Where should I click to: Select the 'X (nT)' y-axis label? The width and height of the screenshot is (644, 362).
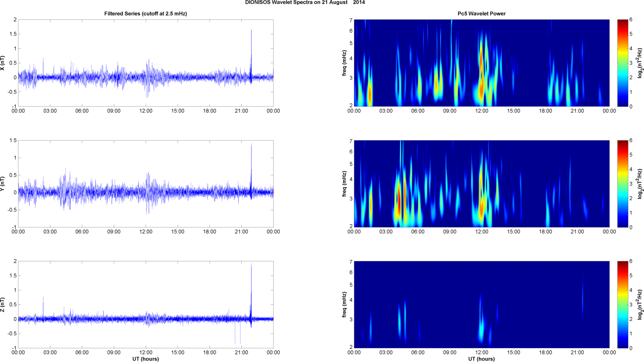(3, 63)
